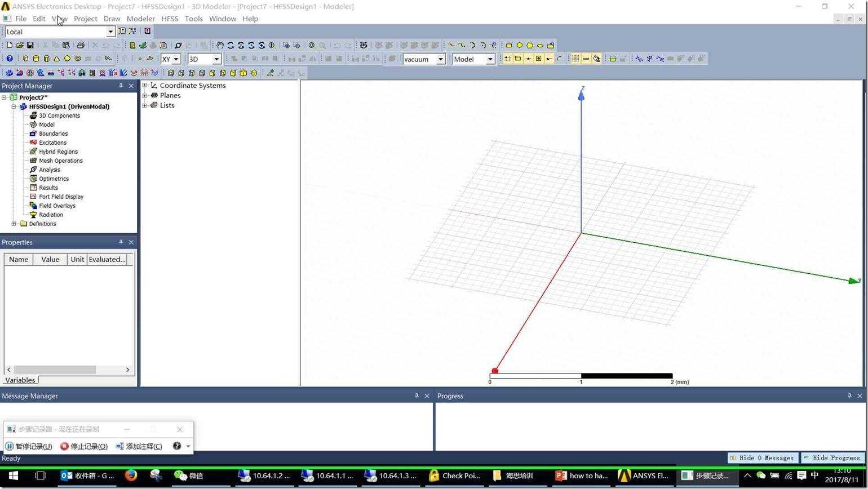Draw a box with the box icon
Viewport: 868px width, 489px height.
pos(25,59)
